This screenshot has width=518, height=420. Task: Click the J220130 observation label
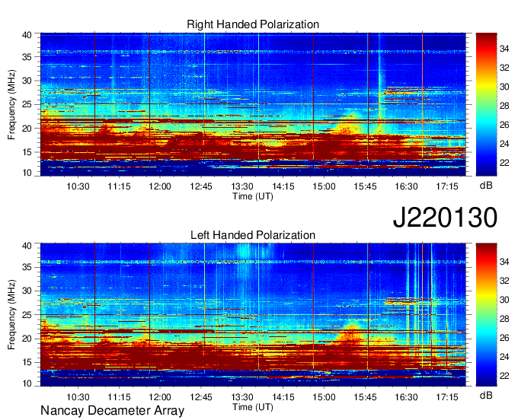coord(445,218)
